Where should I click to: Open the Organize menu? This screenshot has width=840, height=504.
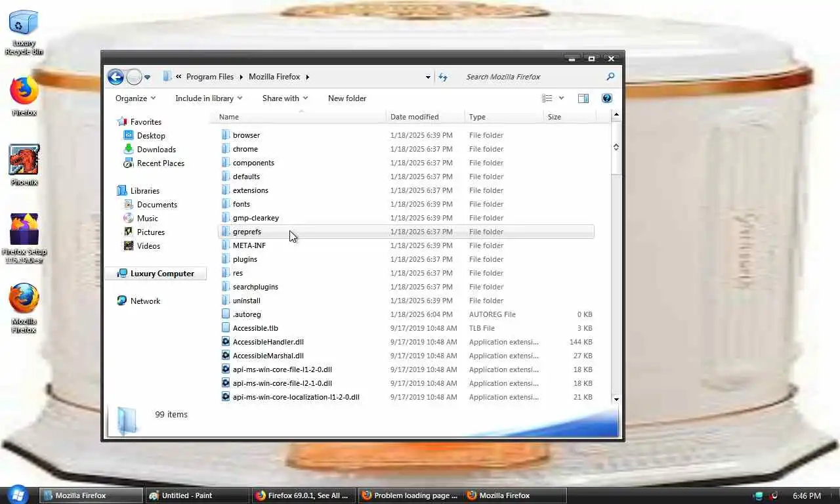[136, 98]
